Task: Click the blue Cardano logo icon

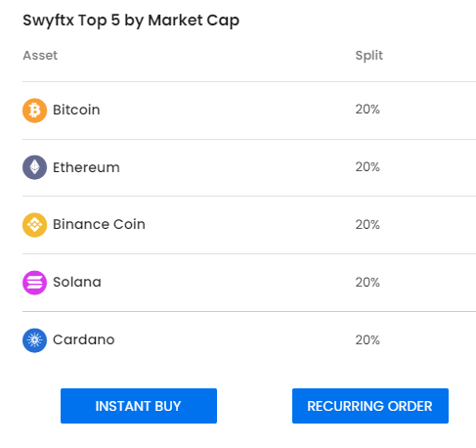Action: (x=34, y=340)
